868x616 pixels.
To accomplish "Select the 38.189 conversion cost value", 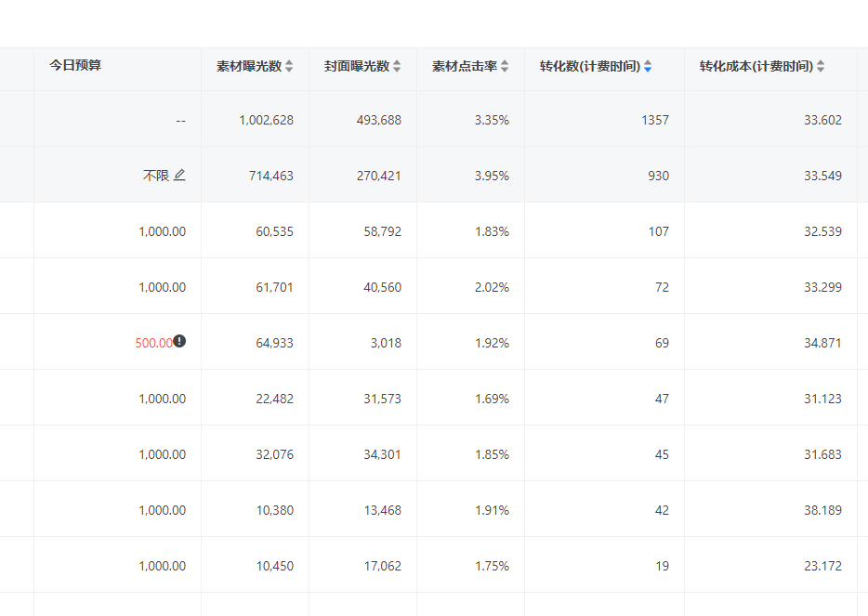I will click(822, 510).
